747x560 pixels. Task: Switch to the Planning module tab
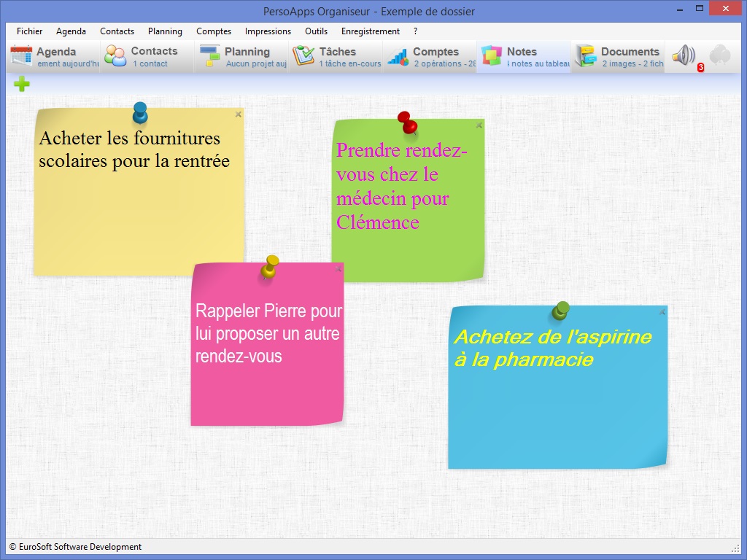click(241, 57)
